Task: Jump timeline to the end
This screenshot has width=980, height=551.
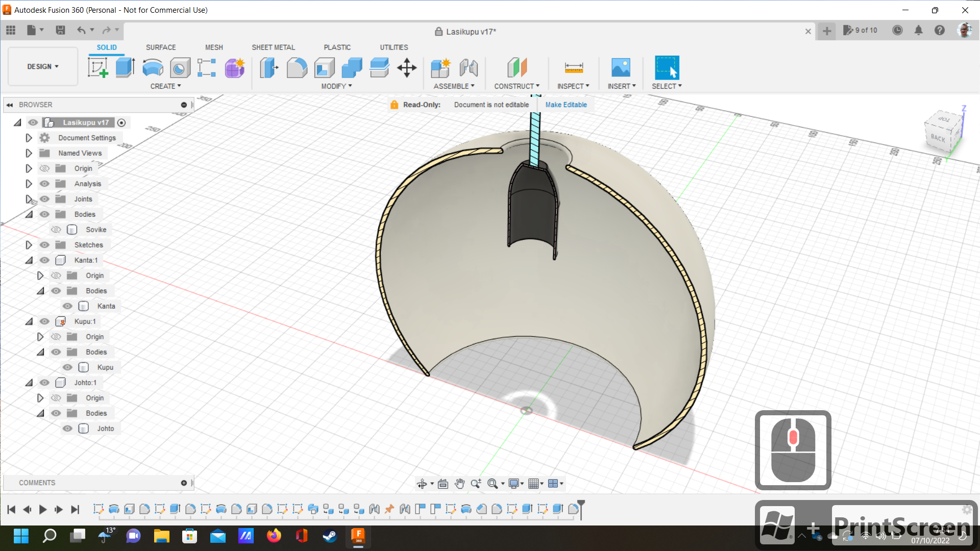Action: click(75, 509)
